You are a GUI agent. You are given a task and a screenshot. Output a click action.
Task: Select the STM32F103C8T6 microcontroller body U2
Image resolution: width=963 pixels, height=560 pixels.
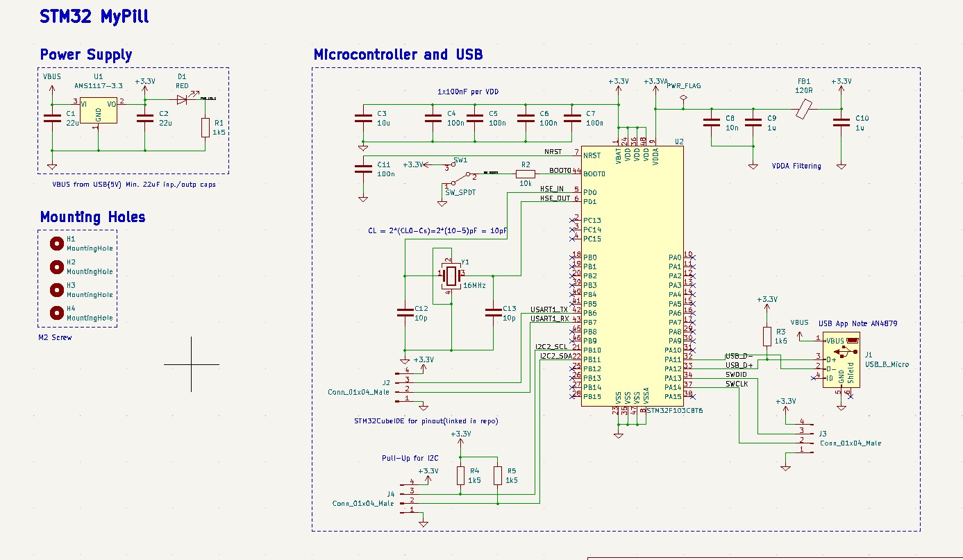tap(632, 276)
